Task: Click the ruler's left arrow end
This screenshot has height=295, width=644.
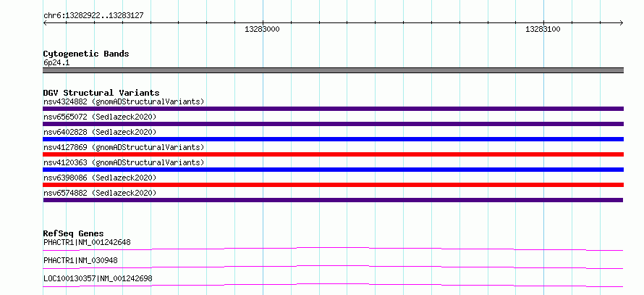Action: 45,23
